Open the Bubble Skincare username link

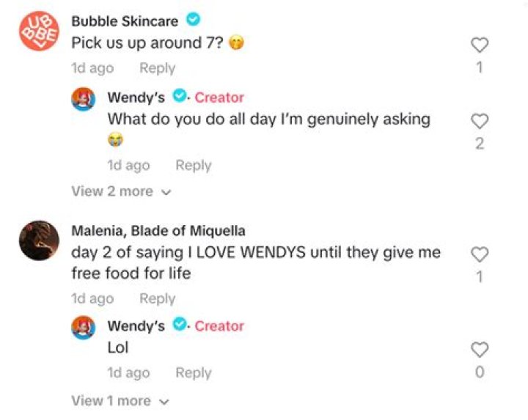125,21
